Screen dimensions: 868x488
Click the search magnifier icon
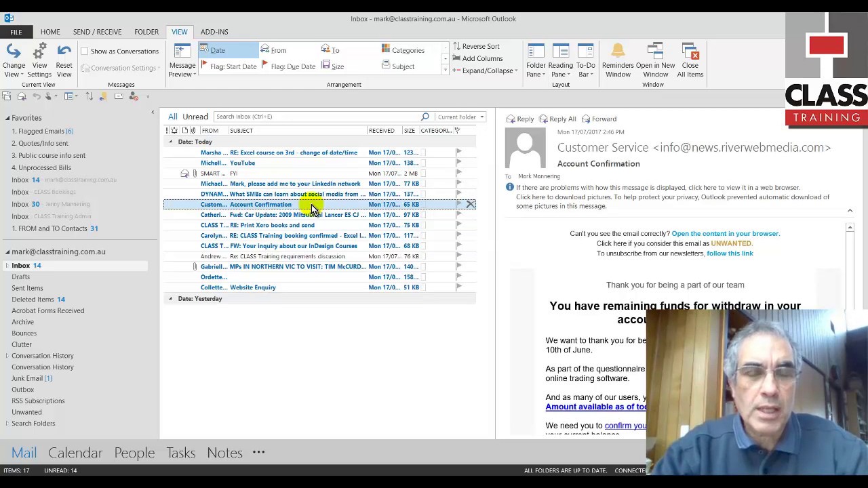pyautogui.click(x=425, y=117)
